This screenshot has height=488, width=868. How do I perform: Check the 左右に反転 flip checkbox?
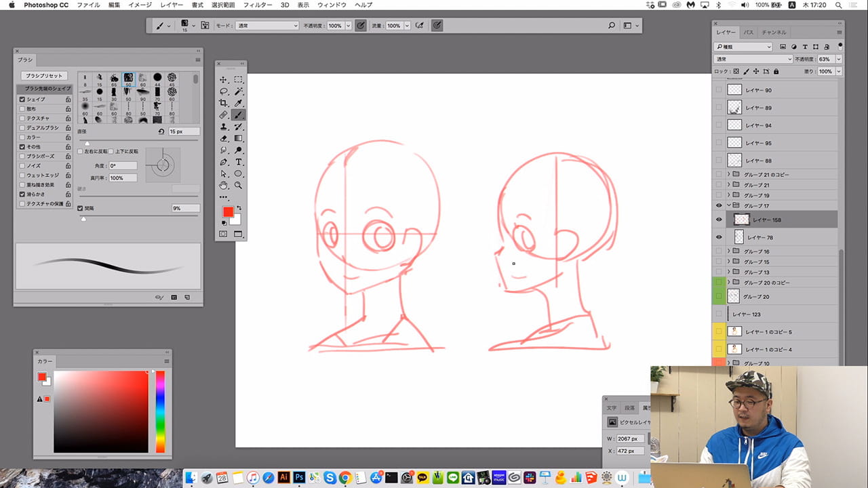coord(81,151)
